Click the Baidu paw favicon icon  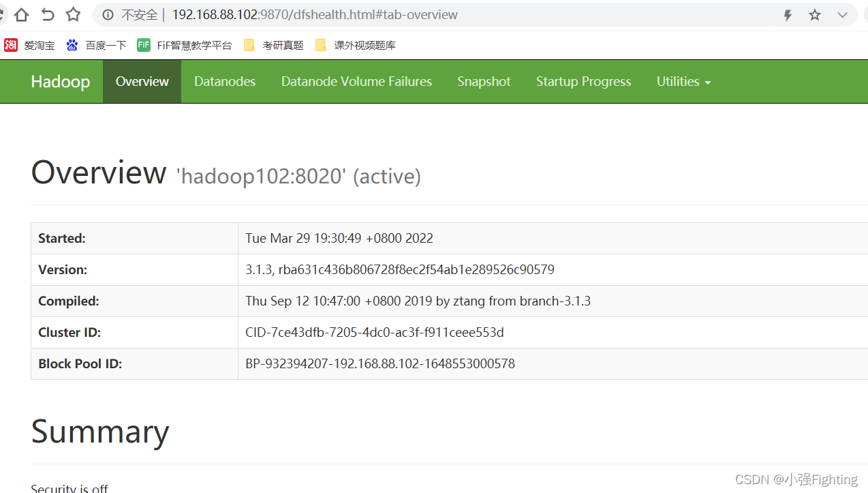(72, 45)
